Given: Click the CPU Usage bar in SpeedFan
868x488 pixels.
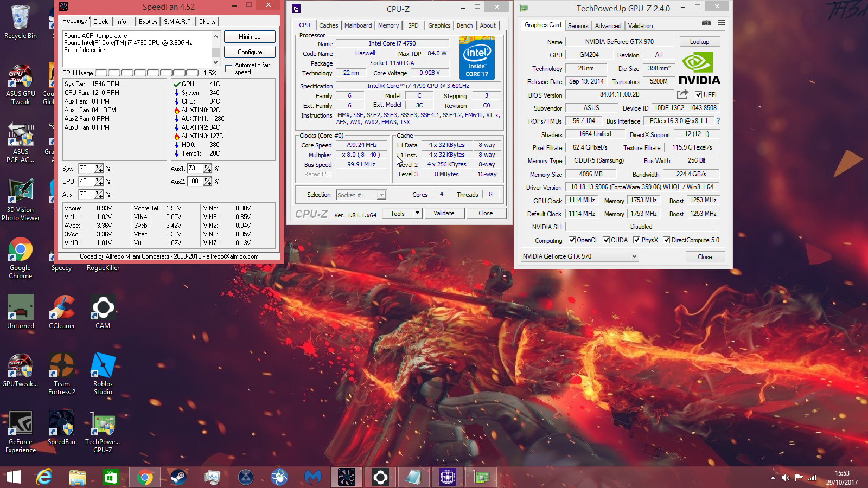Looking at the screenshot, I should pos(147,73).
